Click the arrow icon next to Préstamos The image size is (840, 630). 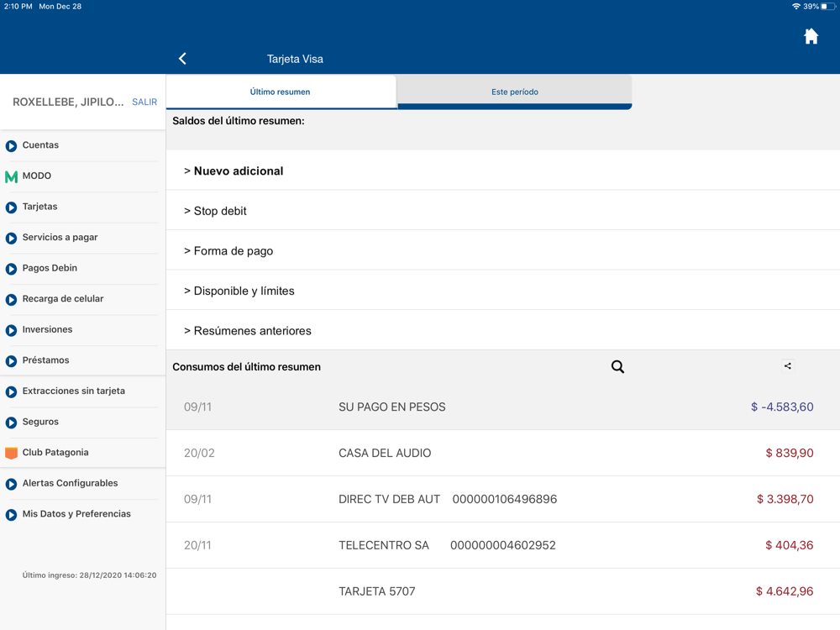click(x=11, y=361)
